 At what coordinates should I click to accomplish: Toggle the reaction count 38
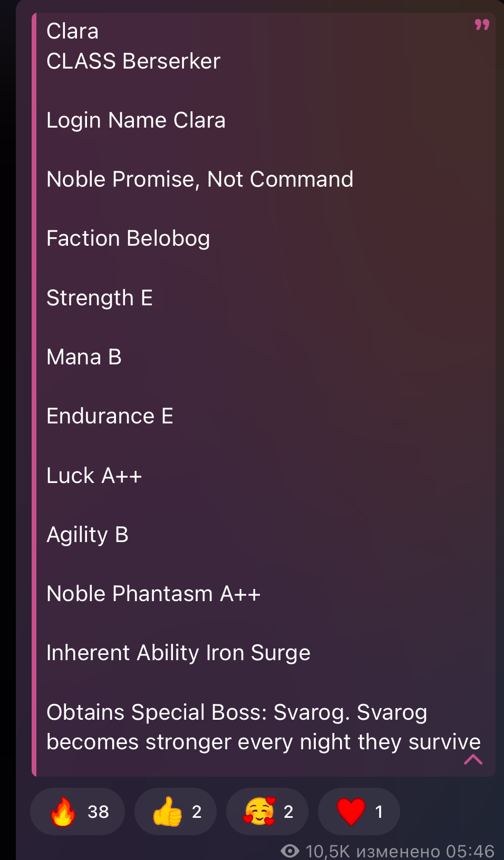(x=98, y=811)
